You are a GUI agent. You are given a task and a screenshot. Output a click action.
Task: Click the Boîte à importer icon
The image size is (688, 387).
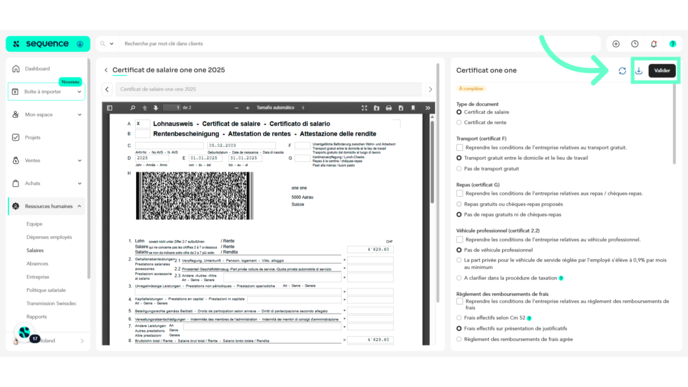point(15,92)
